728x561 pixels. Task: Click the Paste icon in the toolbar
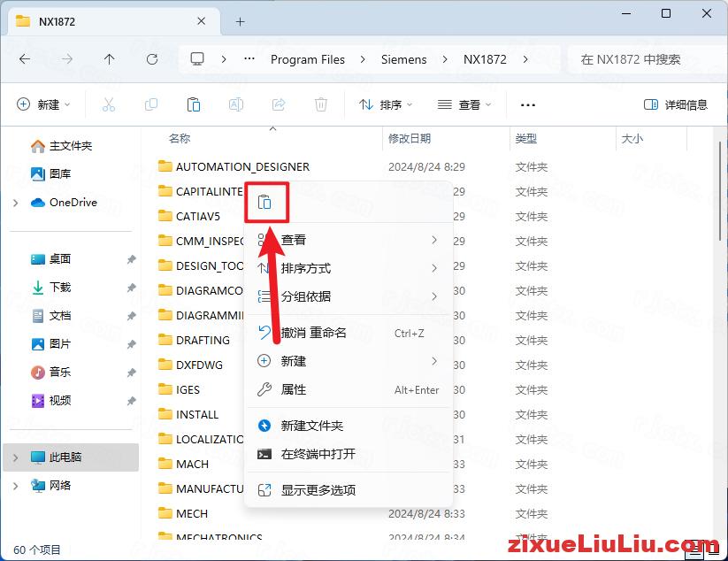pos(194,104)
